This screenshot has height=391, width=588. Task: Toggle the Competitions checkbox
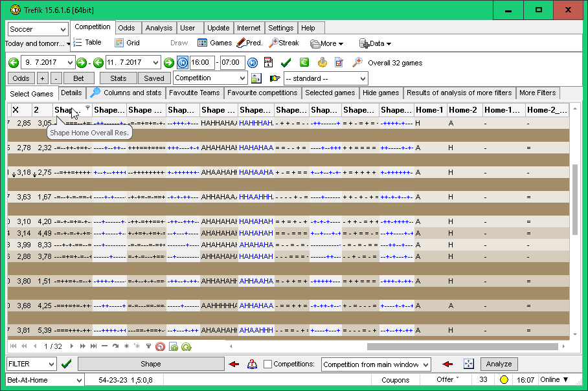(267, 364)
